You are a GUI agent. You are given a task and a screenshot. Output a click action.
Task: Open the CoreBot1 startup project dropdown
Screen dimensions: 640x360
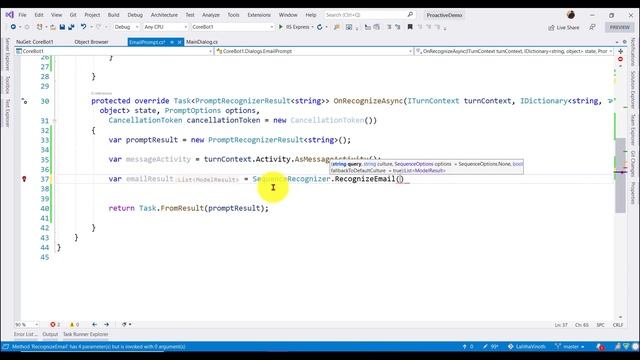point(232,27)
